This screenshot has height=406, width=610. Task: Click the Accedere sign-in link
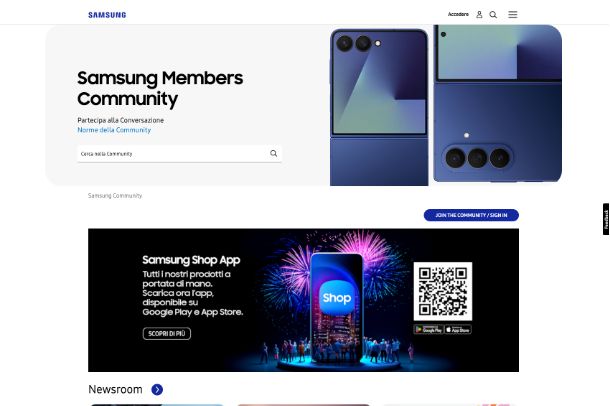coord(458,14)
